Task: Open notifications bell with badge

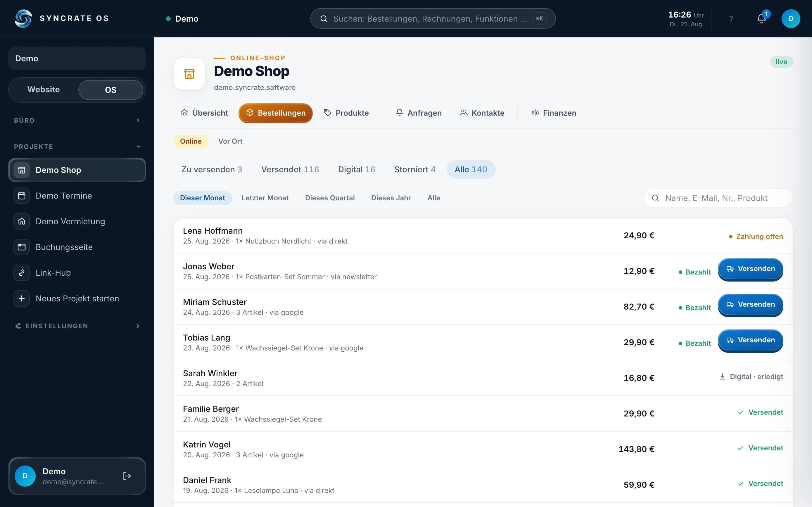Action: [762, 19]
